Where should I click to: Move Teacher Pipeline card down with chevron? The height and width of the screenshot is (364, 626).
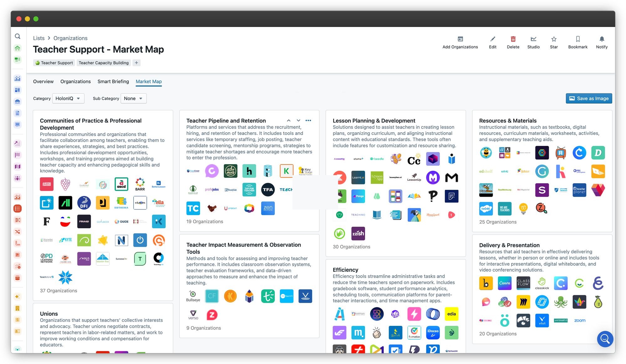pos(298,121)
